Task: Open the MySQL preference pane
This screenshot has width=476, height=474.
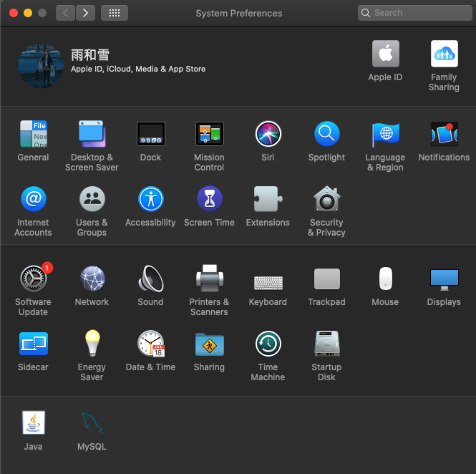Action: tap(92, 422)
